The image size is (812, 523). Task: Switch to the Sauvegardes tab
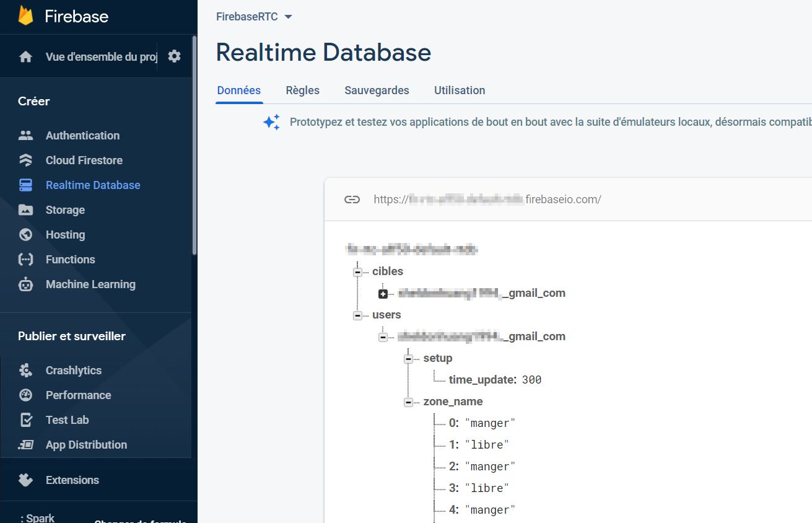click(x=377, y=90)
